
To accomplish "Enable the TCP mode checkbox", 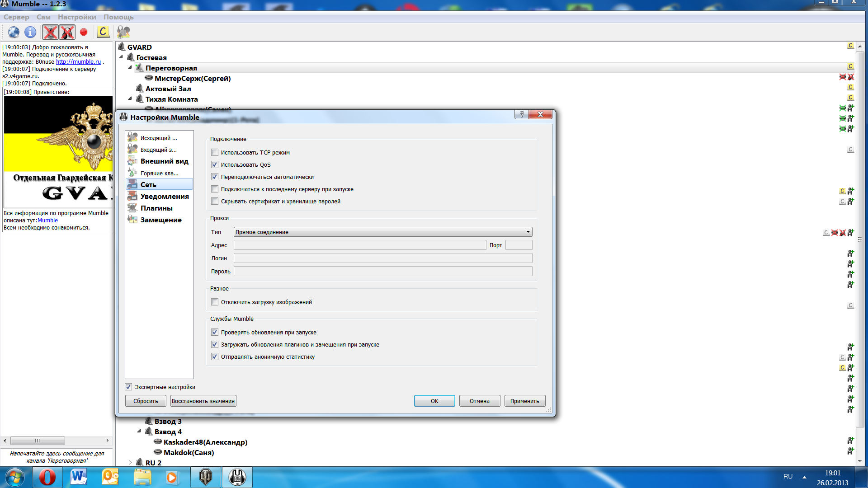I will pos(215,153).
